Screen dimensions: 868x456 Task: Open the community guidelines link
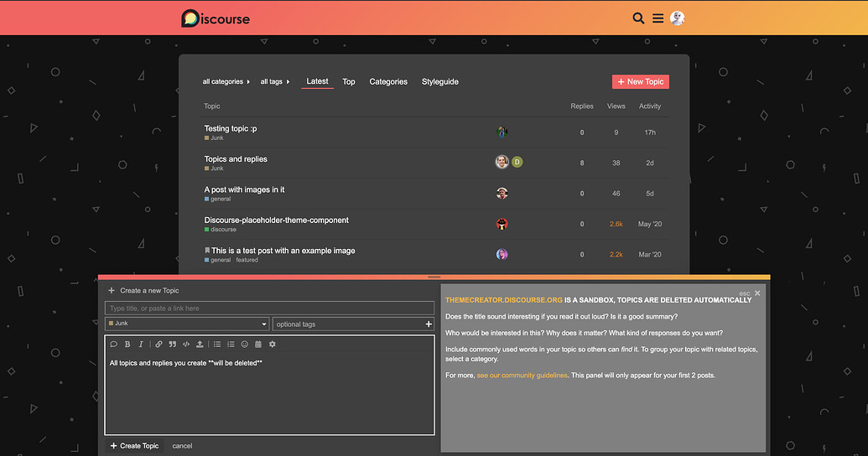[x=522, y=376]
